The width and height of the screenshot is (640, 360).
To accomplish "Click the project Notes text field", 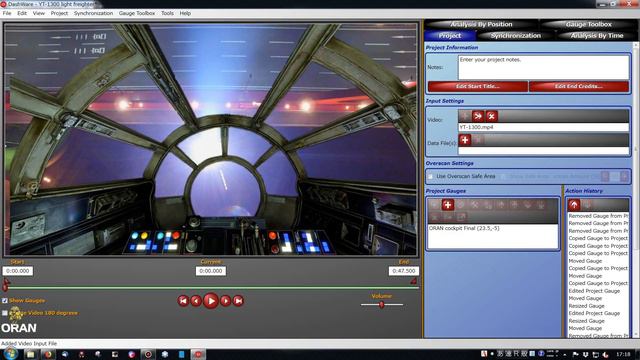I will (x=543, y=67).
